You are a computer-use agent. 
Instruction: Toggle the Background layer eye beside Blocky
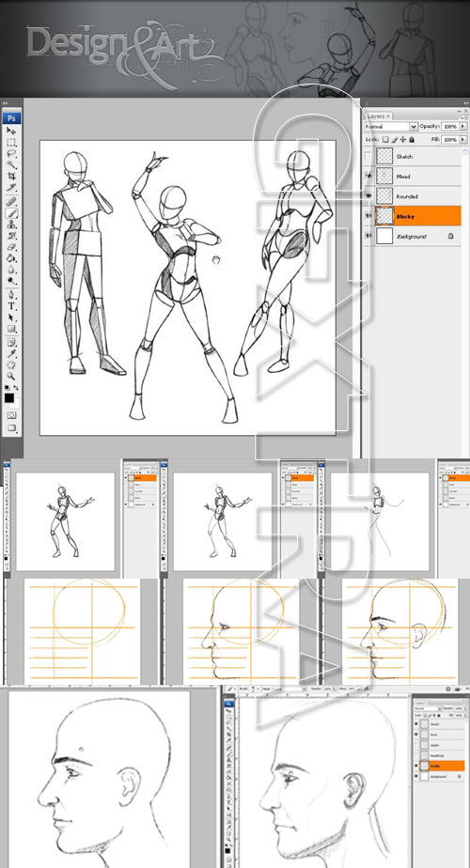pyautogui.click(x=368, y=236)
